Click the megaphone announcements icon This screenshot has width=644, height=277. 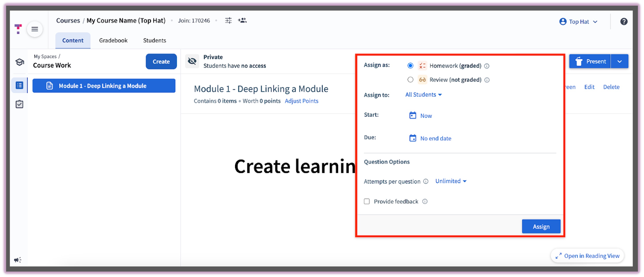coord(17,260)
